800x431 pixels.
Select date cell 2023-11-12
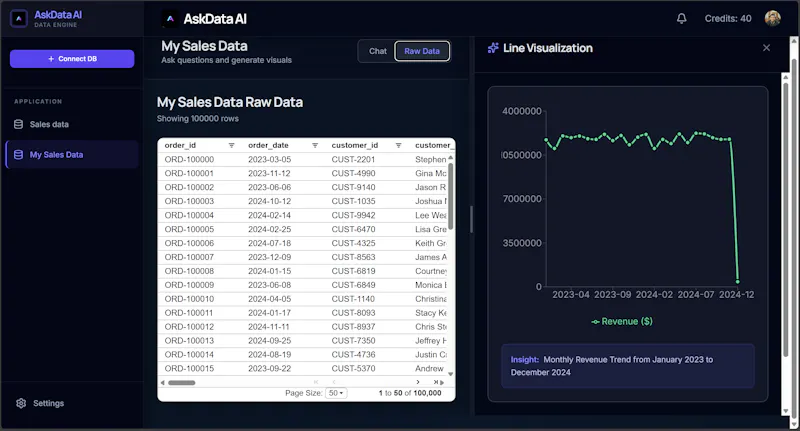point(269,173)
